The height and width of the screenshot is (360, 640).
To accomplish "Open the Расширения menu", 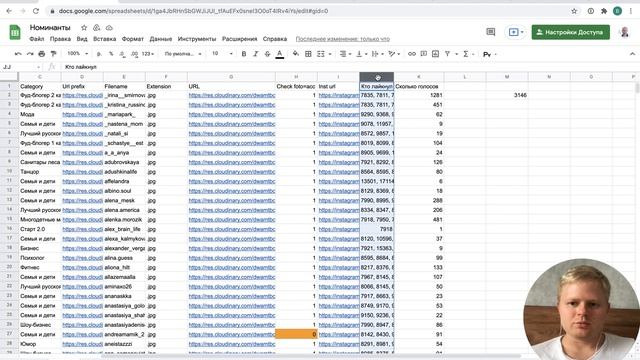I will tap(240, 39).
